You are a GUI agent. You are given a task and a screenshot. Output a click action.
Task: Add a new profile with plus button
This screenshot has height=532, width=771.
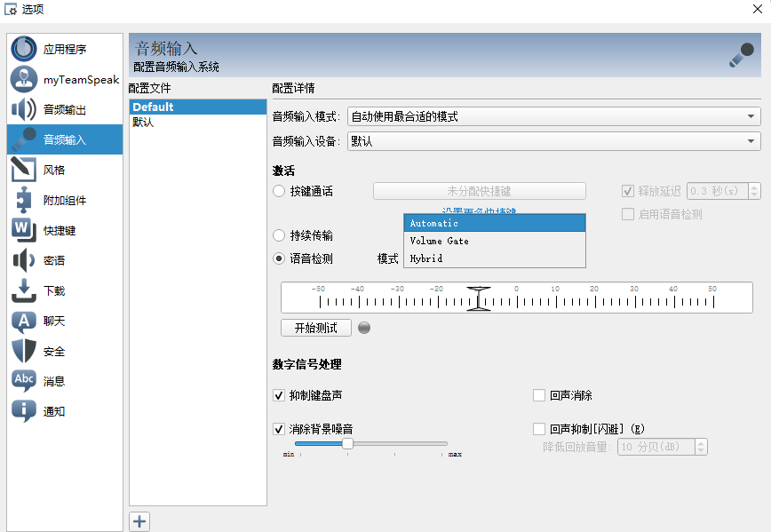[x=139, y=521]
